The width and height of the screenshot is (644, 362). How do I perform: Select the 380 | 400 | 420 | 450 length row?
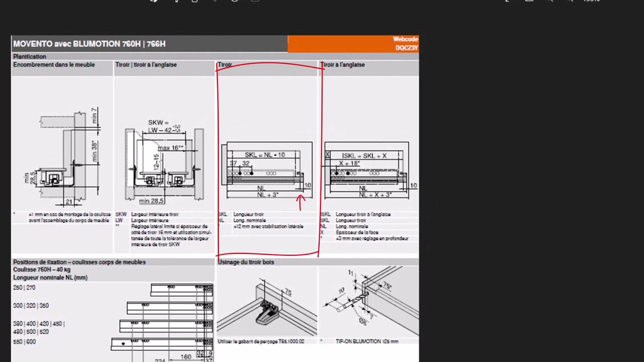(x=39, y=324)
